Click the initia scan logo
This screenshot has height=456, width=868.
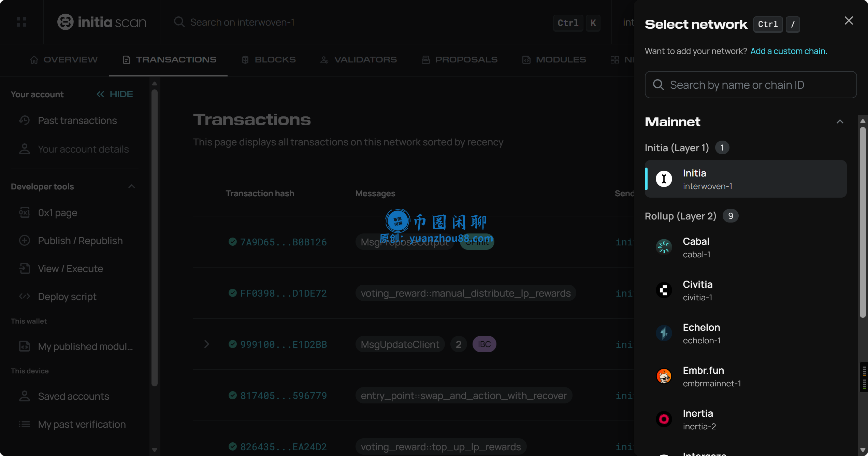(102, 22)
